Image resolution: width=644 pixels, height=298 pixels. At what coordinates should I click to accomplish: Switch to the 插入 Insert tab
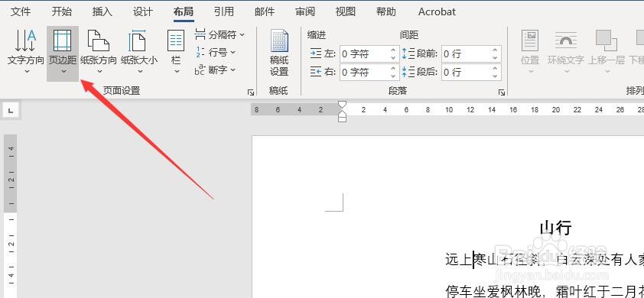click(x=102, y=12)
